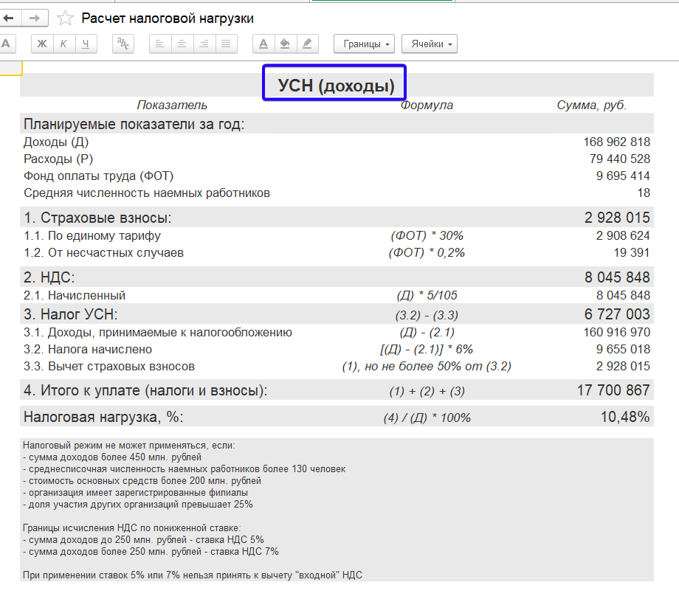
Task: Select the (Д) * 5/105 formula cell
Action: (427, 295)
